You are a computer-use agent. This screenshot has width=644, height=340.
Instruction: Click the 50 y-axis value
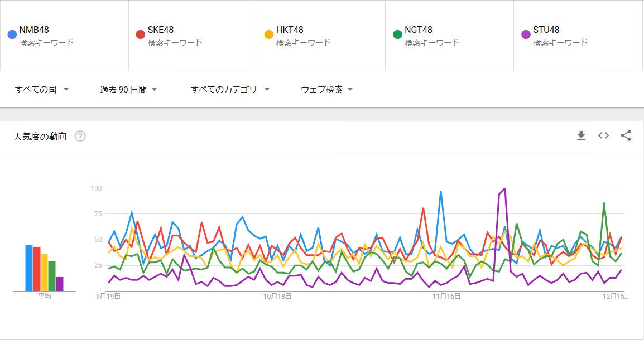[98, 240]
